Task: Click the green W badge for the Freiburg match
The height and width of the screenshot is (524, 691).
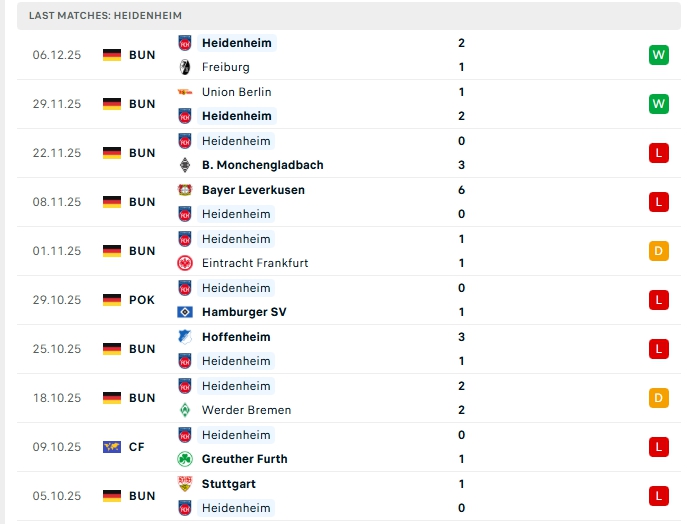Action: 658,55
